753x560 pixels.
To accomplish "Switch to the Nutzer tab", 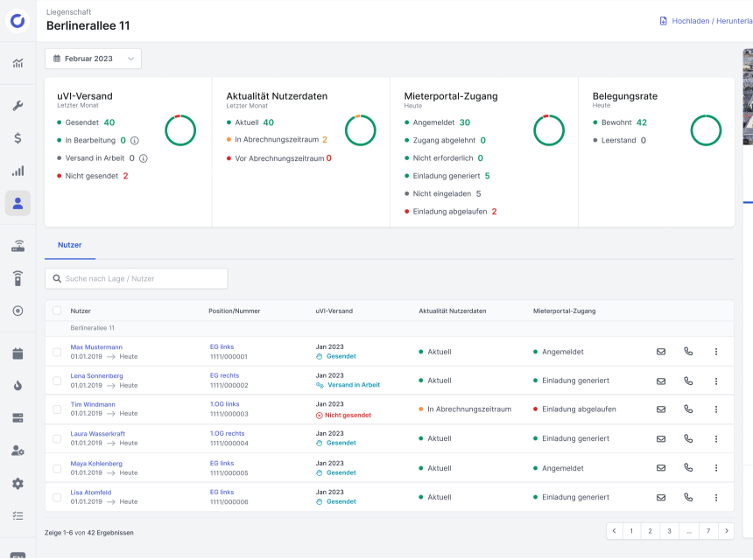I will [70, 245].
